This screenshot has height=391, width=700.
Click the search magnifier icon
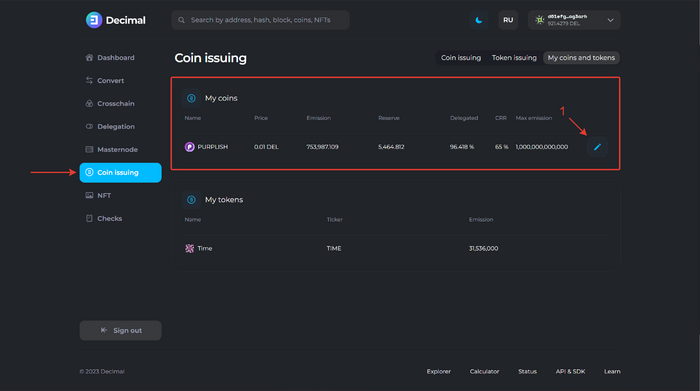point(181,20)
